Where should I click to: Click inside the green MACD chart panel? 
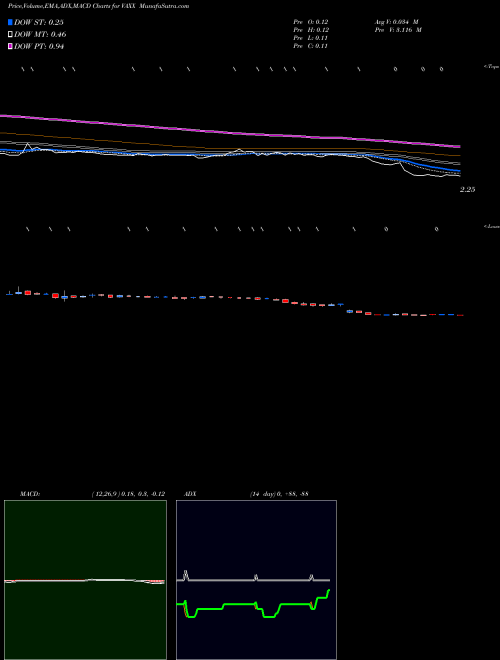click(85, 580)
